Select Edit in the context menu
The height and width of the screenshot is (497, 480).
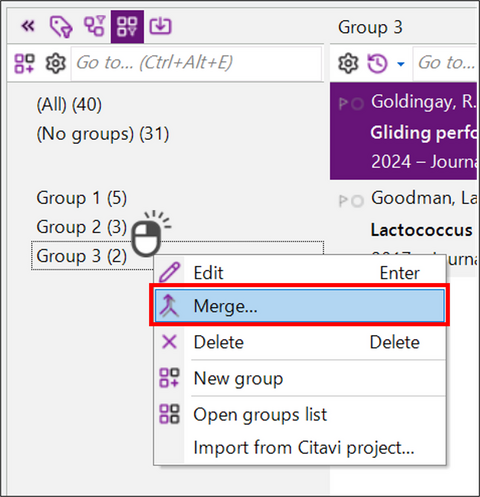point(299,272)
